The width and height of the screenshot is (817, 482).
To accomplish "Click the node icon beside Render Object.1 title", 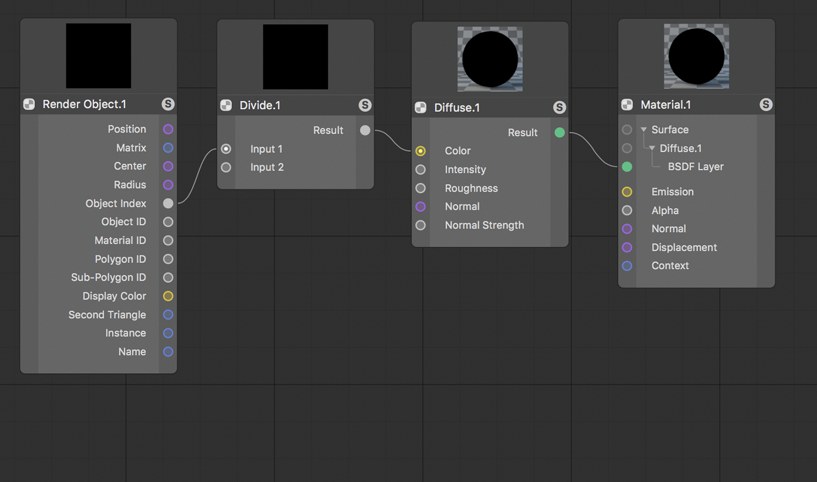I will click(29, 104).
